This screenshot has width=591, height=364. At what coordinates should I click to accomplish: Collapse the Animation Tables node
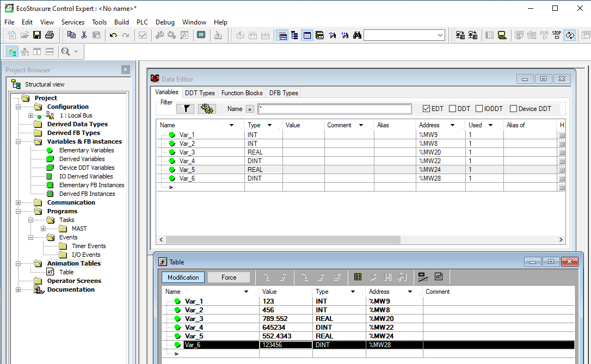coord(18,264)
